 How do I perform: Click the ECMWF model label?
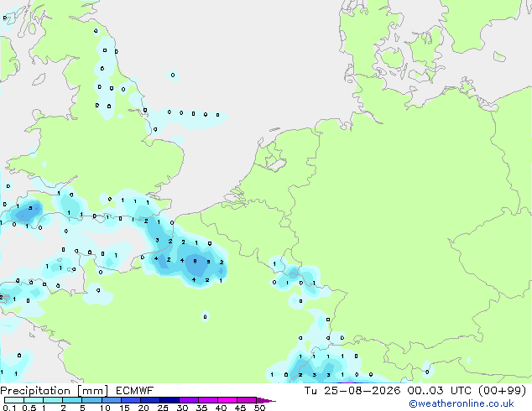point(134,391)
